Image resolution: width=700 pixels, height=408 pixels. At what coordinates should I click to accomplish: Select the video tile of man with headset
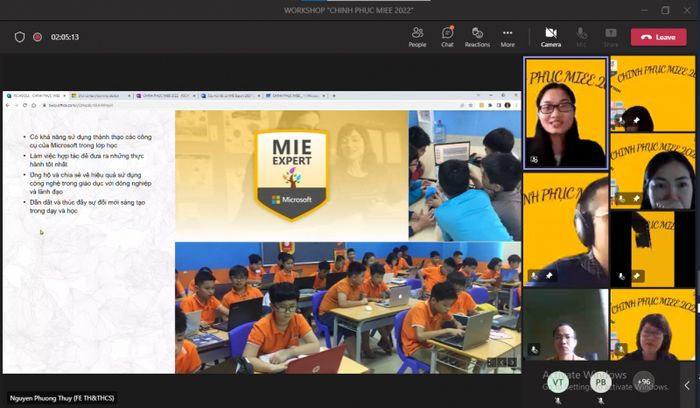[x=566, y=229]
